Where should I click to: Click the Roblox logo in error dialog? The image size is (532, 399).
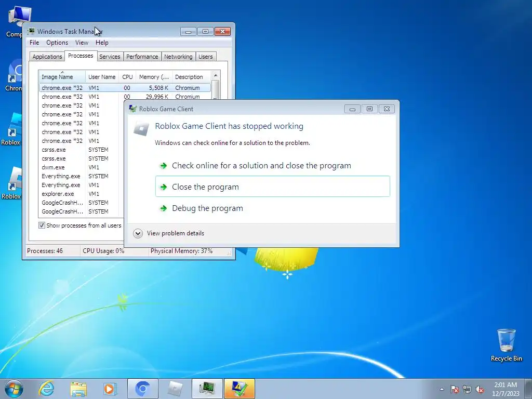click(141, 129)
